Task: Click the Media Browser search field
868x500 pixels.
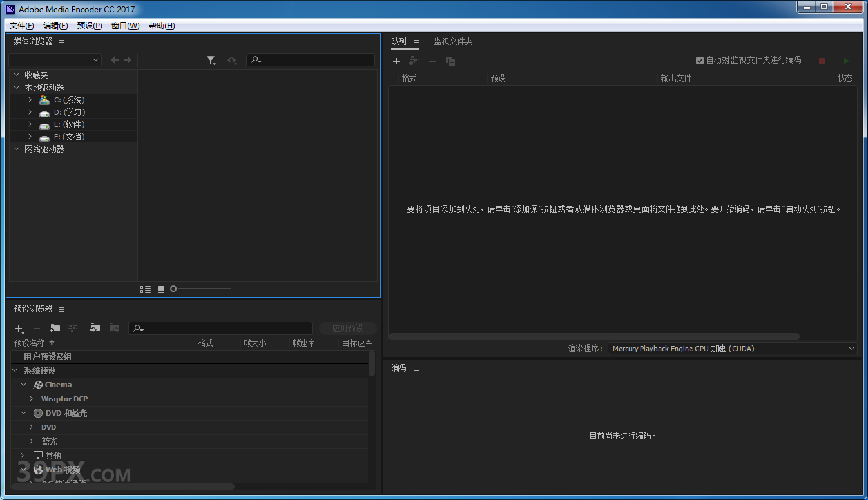Action: (311, 60)
